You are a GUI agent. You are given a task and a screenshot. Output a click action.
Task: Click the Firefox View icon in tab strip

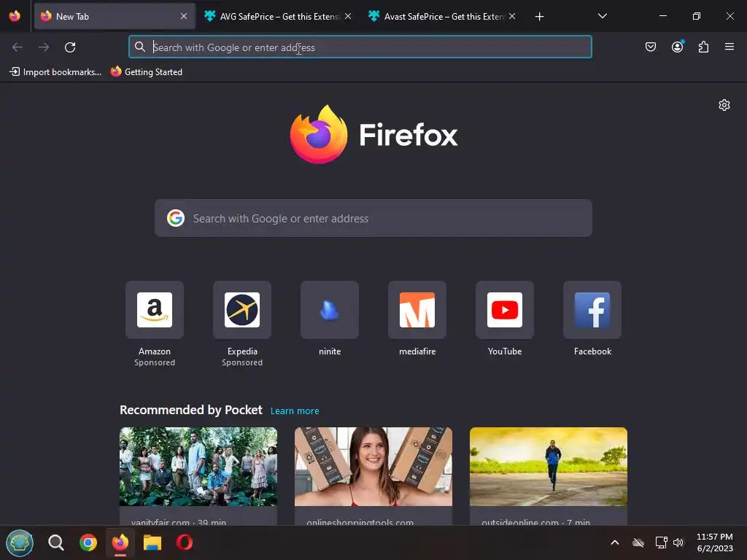click(x=15, y=16)
